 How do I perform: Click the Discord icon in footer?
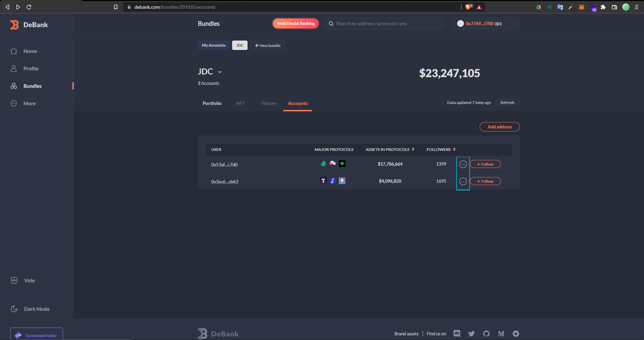point(457,333)
